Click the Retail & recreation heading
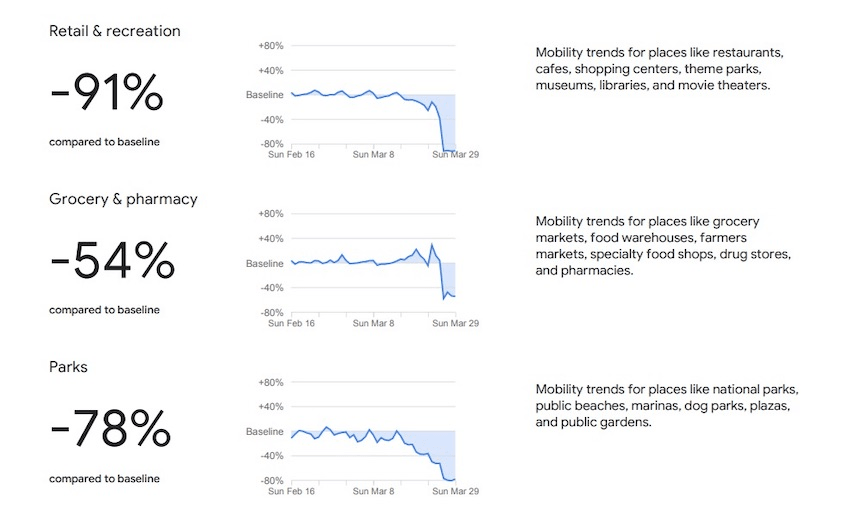The width and height of the screenshot is (850, 510). [115, 31]
